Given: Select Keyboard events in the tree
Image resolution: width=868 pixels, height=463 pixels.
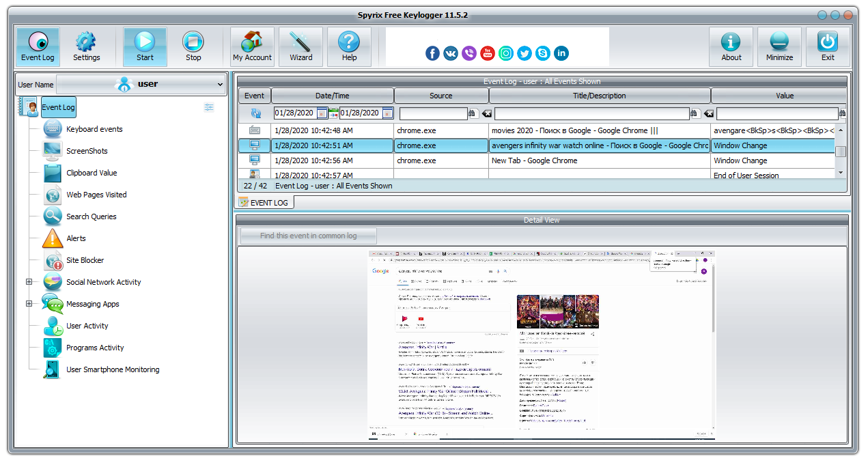Looking at the screenshot, I should (x=94, y=129).
